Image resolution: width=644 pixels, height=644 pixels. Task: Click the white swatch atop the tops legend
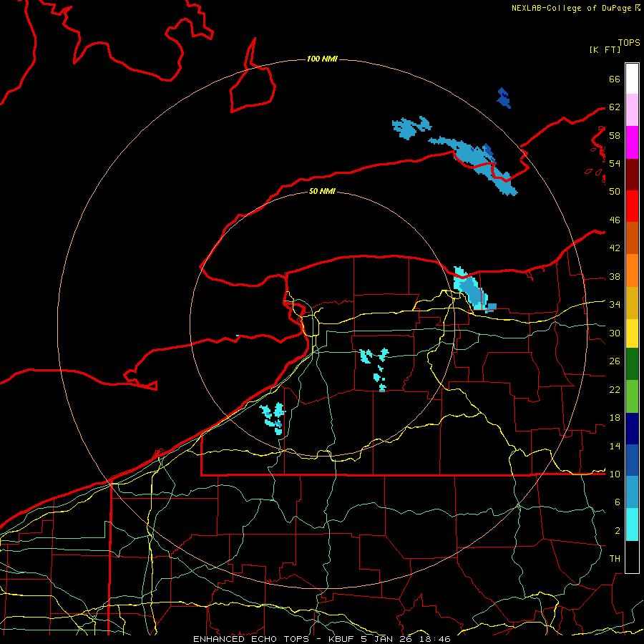(632, 79)
